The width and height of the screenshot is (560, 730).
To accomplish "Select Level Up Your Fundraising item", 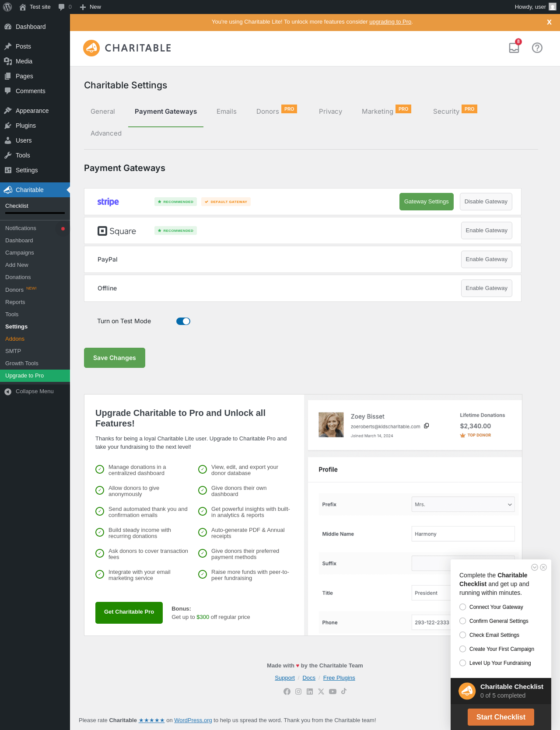I will pos(495,663).
